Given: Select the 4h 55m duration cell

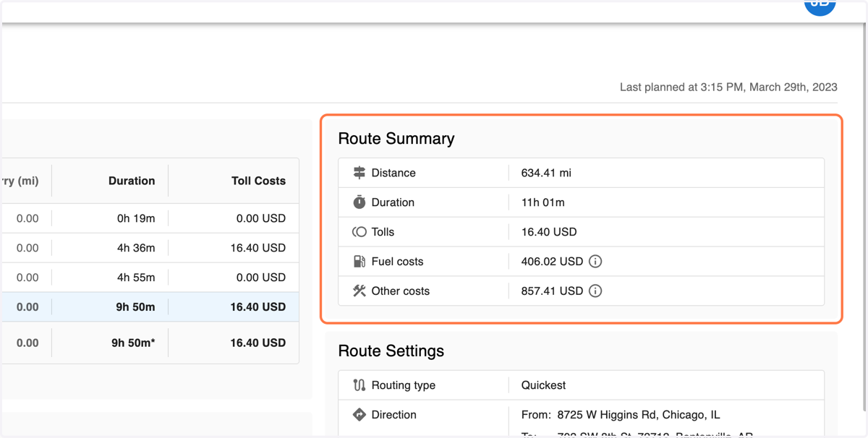Looking at the screenshot, I should click(x=135, y=278).
